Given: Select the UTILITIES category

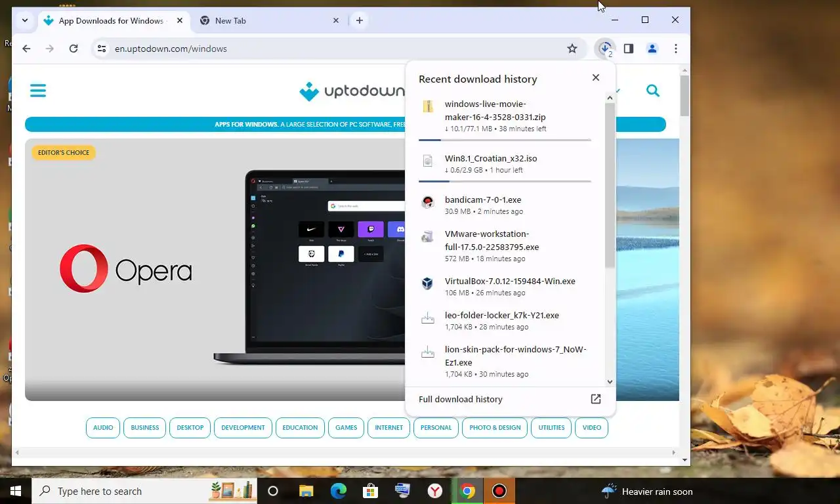Looking at the screenshot, I should tap(551, 427).
